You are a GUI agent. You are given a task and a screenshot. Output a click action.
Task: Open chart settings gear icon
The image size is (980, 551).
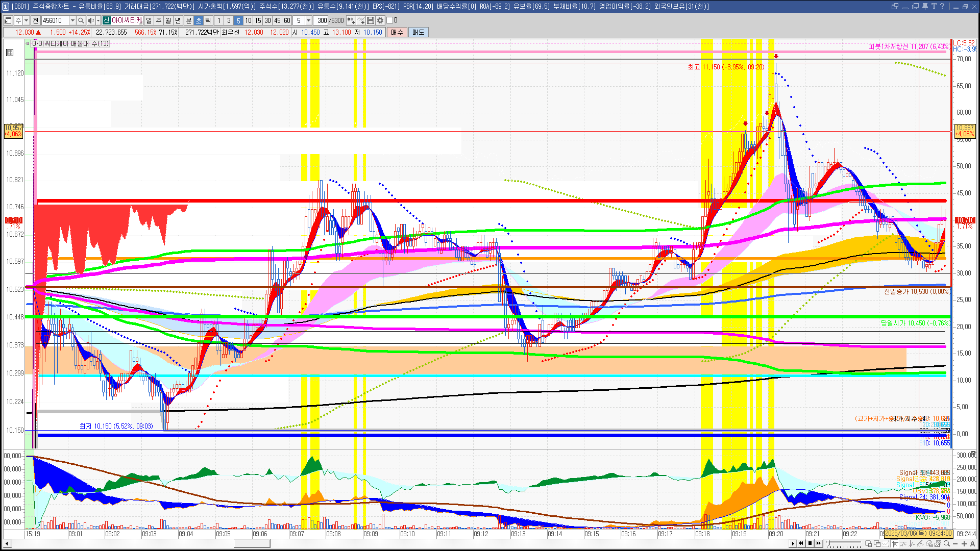coord(380,20)
